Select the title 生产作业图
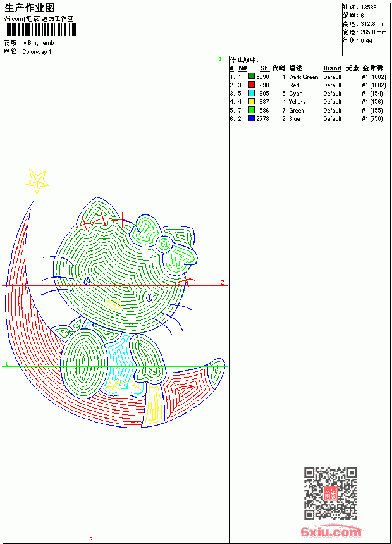392x544 pixels. (x=30, y=8)
